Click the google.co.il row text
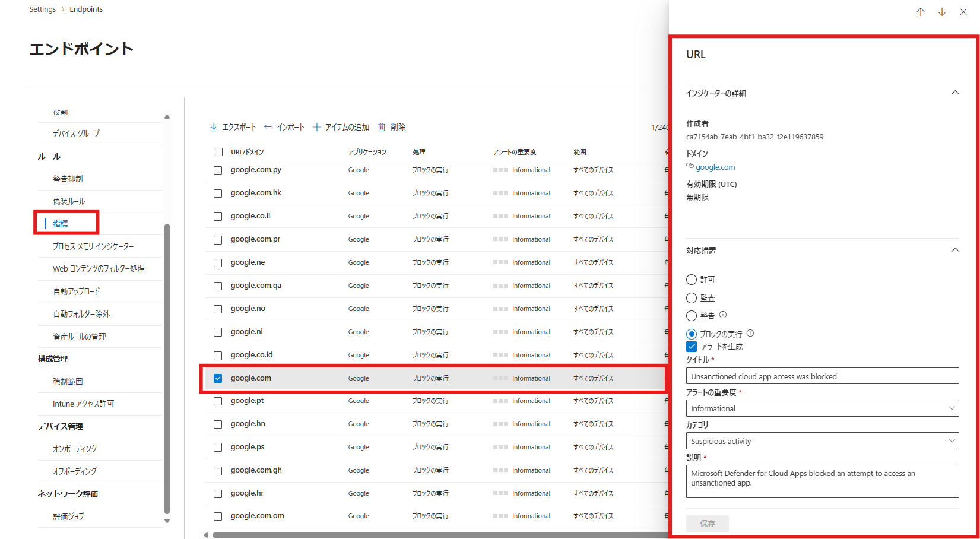The image size is (980, 539). coord(250,216)
